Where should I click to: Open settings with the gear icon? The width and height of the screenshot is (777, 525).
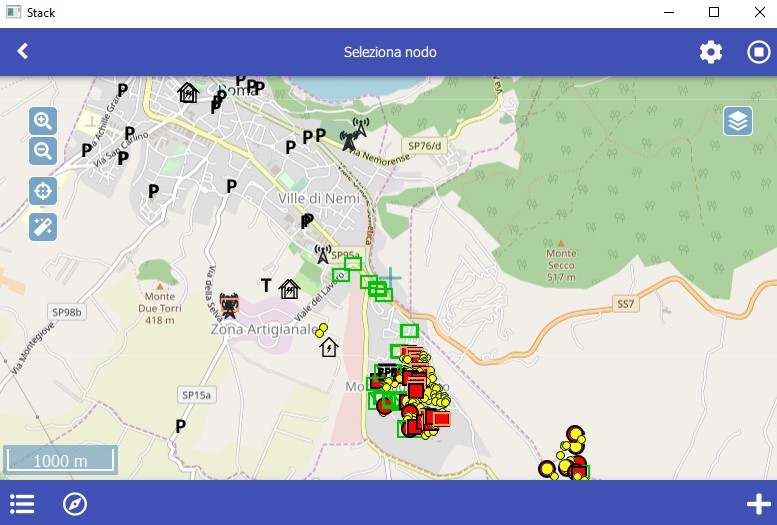pos(710,52)
